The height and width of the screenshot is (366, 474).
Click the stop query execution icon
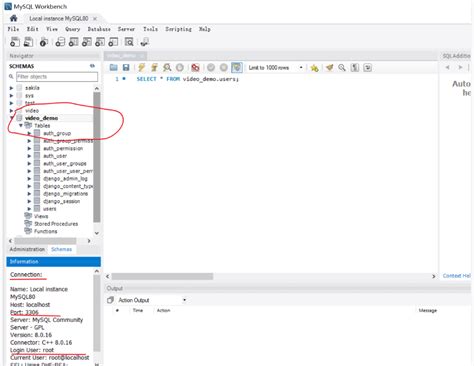point(180,68)
